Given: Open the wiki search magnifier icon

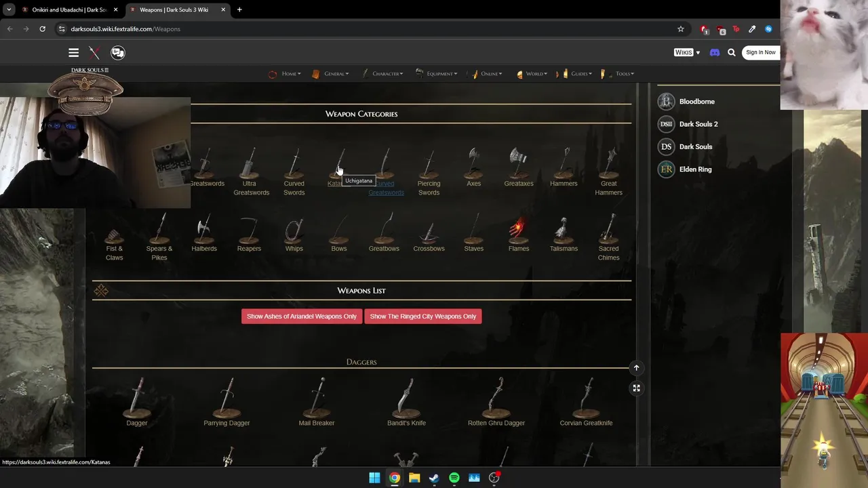Looking at the screenshot, I should [731, 52].
